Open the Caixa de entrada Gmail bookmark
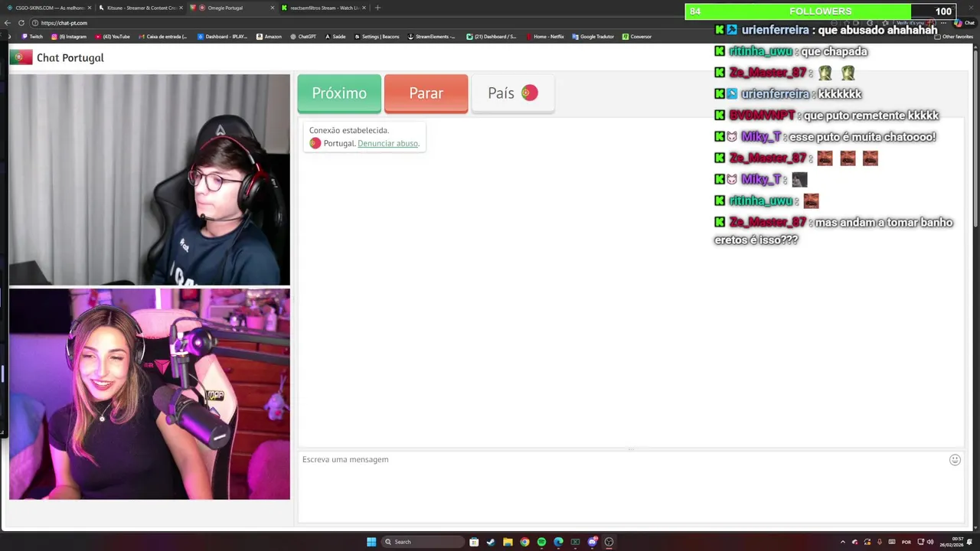This screenshot has width=980, height=551. (x=163, y=37)
